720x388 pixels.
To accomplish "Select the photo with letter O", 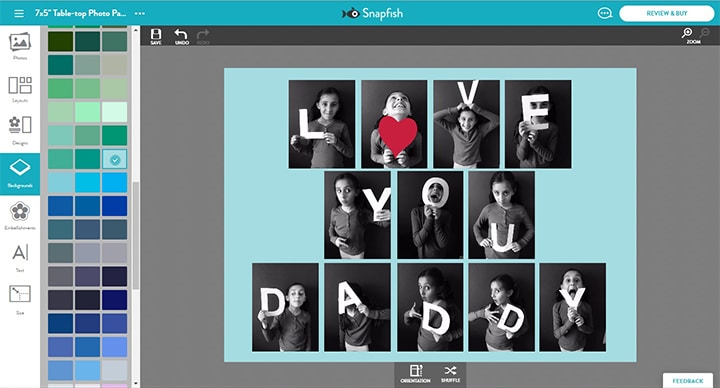I will tap(430, 215).
